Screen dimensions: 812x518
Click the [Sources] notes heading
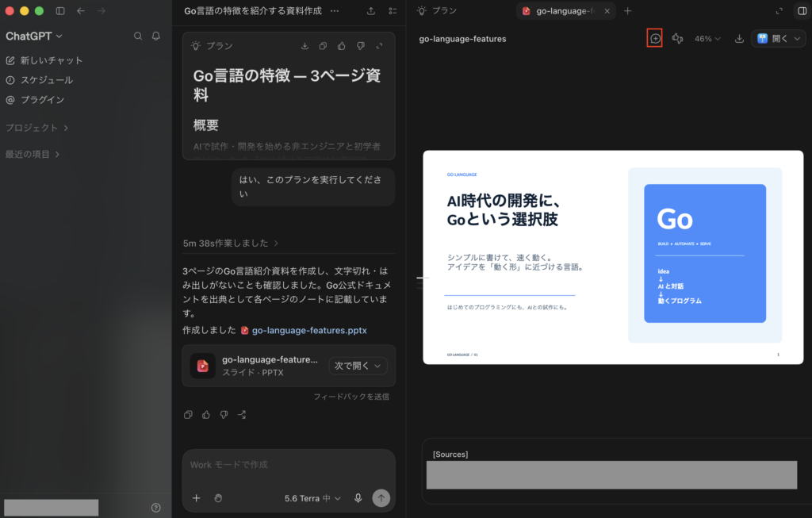[x=450, y=455]
